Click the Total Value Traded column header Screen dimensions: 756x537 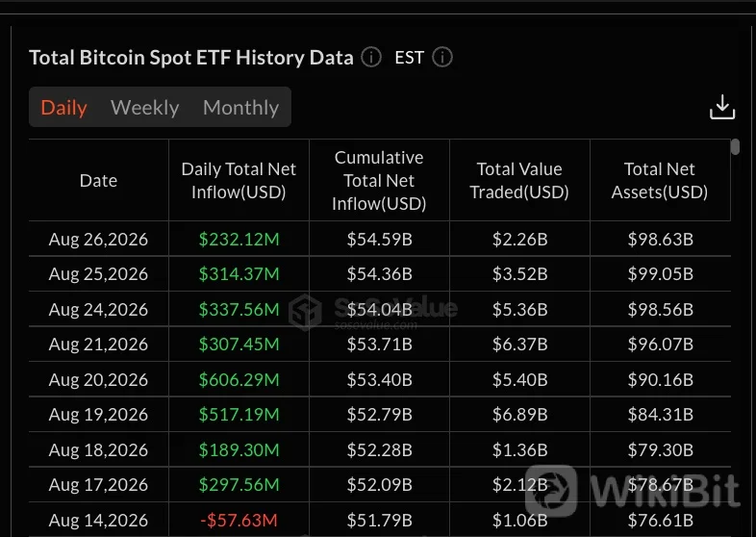pyautogui.click(x=519, y=181)
